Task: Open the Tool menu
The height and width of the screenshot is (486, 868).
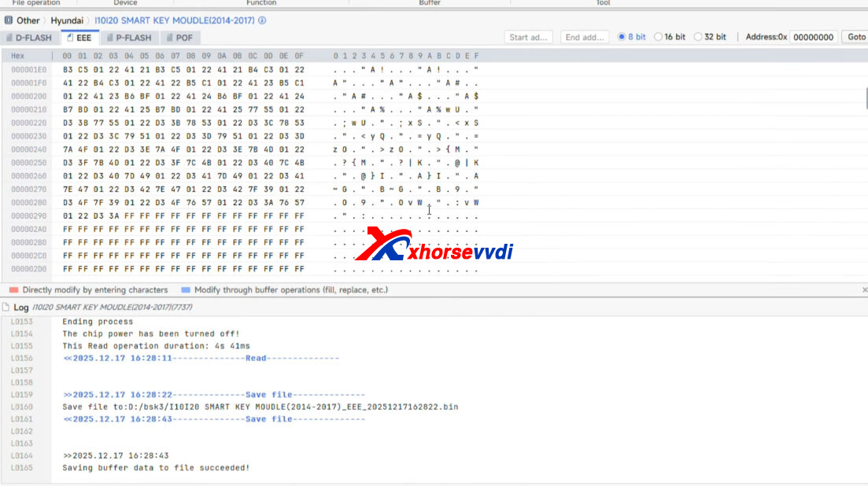Action: coord(603,3)
